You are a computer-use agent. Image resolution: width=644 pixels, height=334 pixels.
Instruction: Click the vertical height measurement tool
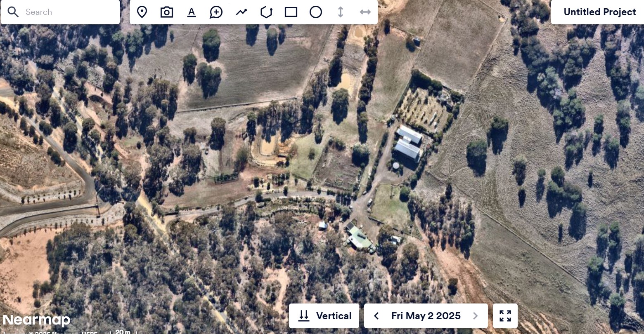coord(341,12)
